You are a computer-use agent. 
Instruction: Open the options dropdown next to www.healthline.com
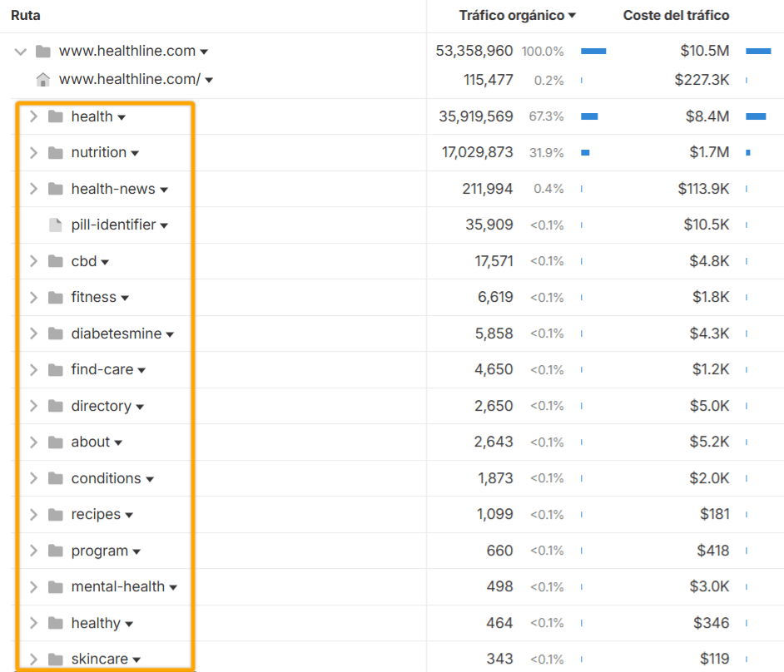[x=206, y=51]
